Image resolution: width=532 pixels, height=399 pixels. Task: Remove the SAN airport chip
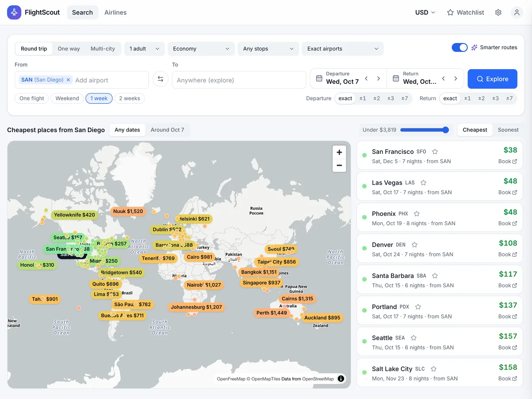tap(68, 80)
